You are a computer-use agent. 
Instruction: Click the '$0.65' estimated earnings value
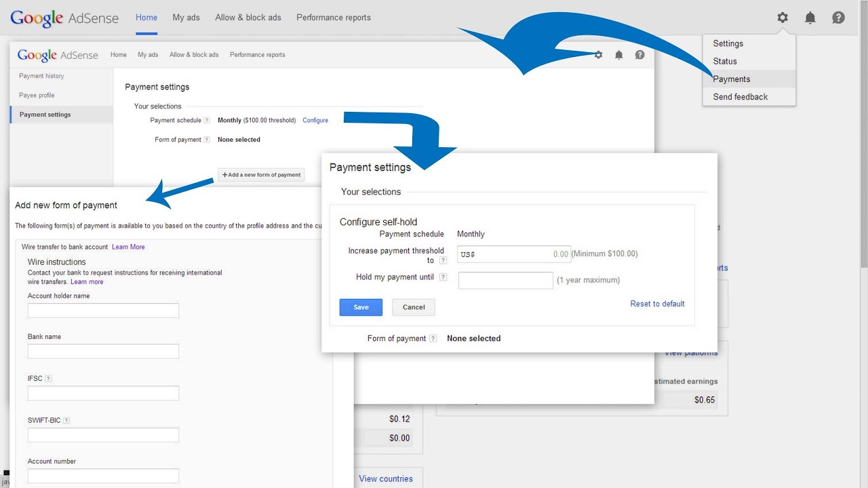[x=705, y=400]
